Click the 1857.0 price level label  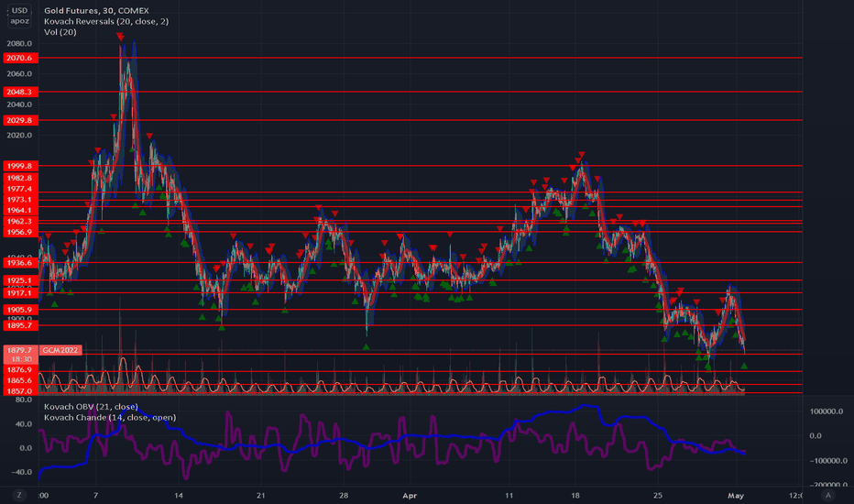pyautogui.click(x=19, y=390)
